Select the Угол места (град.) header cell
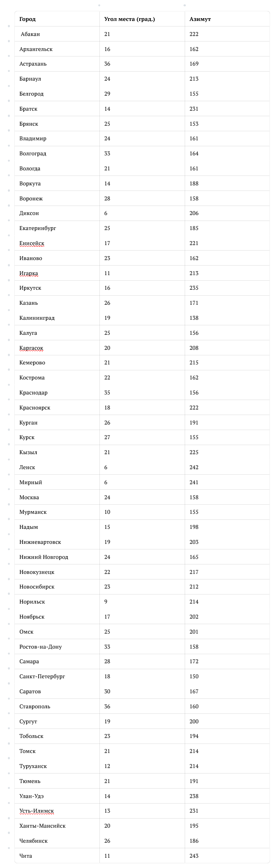The width and height of the screenshot is (279, 868). point(129,19)
